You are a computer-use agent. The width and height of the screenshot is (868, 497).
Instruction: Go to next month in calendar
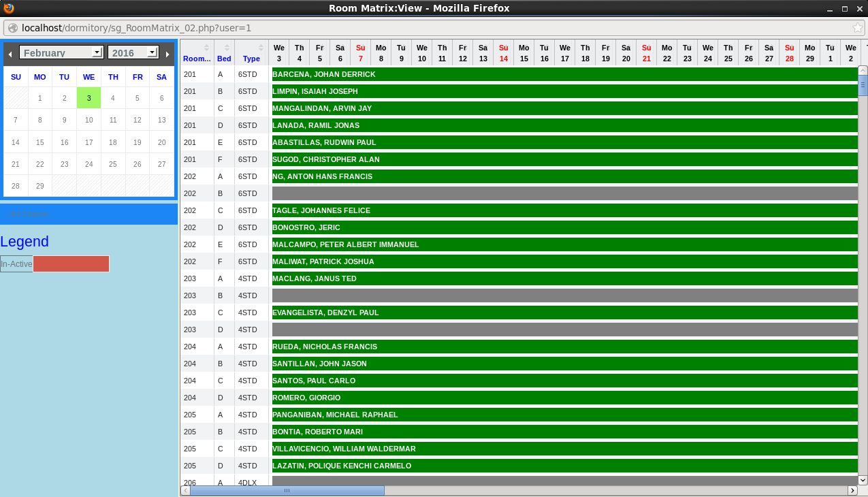pyautogui.click(x=167, y=54)
